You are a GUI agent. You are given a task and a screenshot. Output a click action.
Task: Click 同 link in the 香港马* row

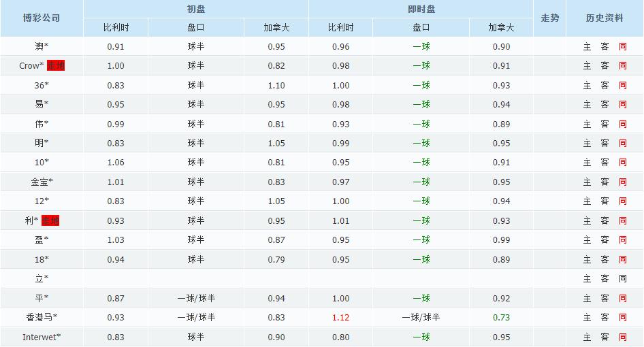pos(623,318)
